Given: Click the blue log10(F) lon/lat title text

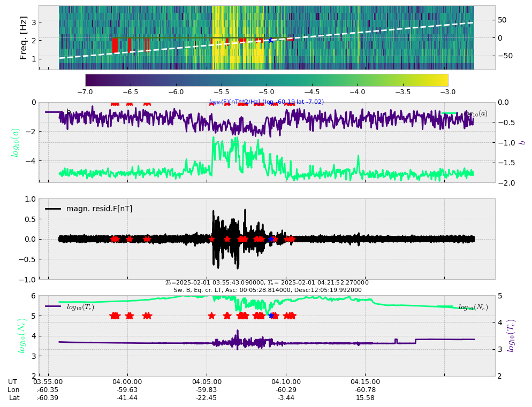Looking at the screenshot, I should coord(267,102).
